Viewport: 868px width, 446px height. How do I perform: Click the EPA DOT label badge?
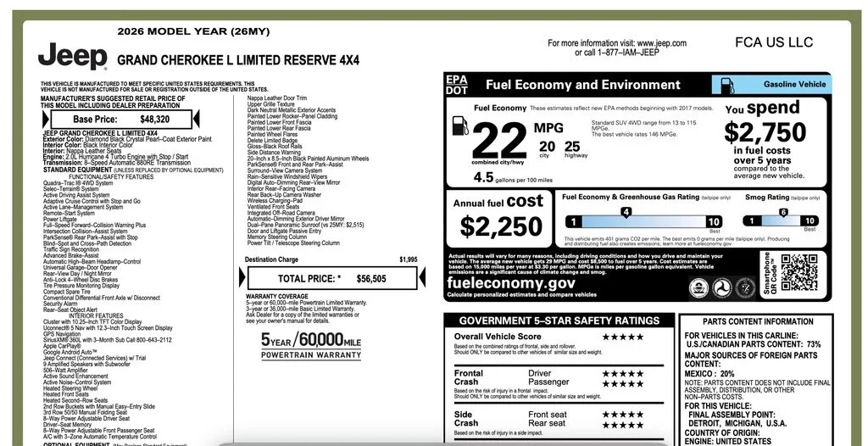coord(457,85)
